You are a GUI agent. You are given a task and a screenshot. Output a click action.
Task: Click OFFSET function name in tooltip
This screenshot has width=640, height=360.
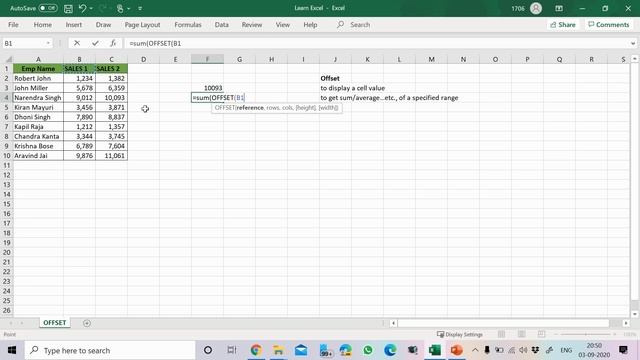coord(224,108)
